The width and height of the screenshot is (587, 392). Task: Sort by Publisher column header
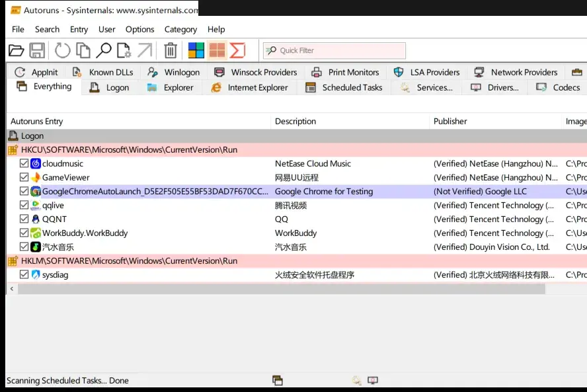[x=495, y=122]
